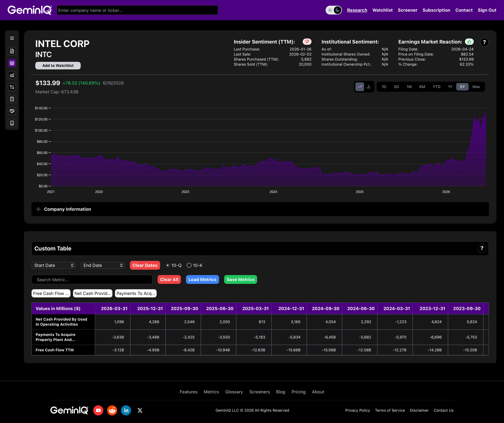This screenshot has height=423, width=504.
Task: Select the YTD chart range
Action: [x=437, y=87]
